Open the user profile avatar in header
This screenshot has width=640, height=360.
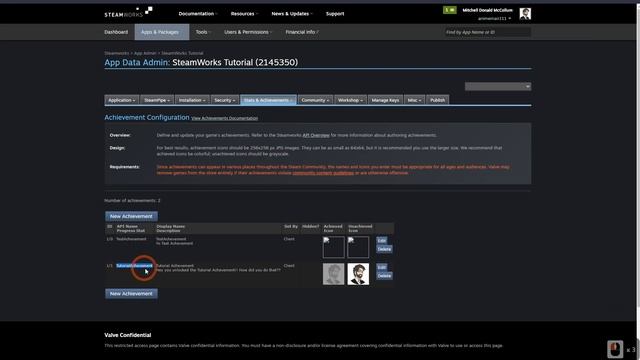point(525,13)
